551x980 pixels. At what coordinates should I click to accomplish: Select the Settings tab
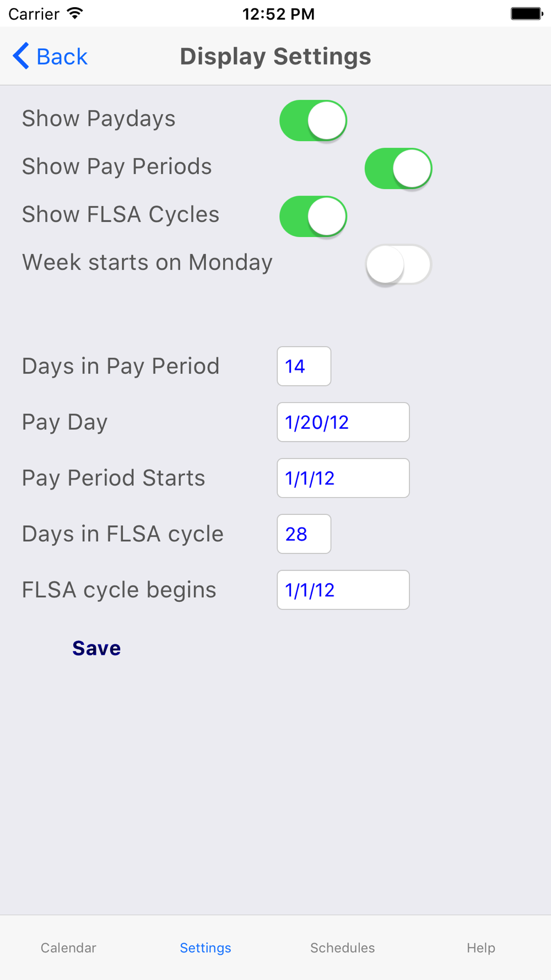206,947
